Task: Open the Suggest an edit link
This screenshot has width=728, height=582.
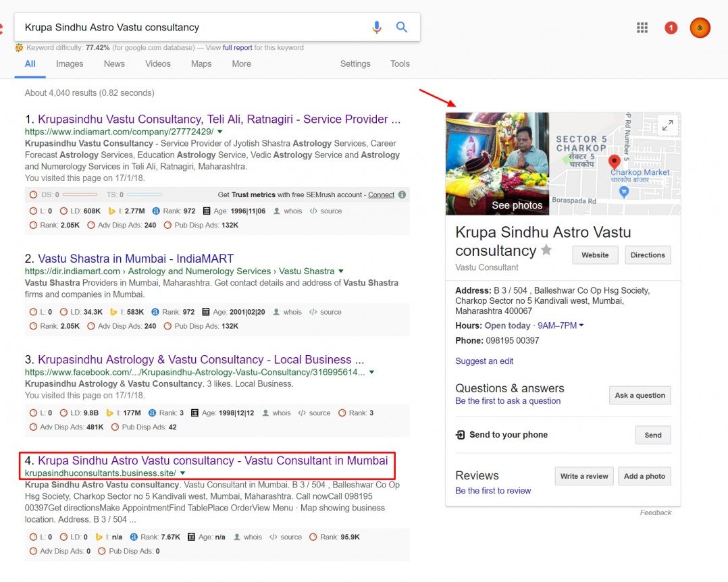Action: 484,361
